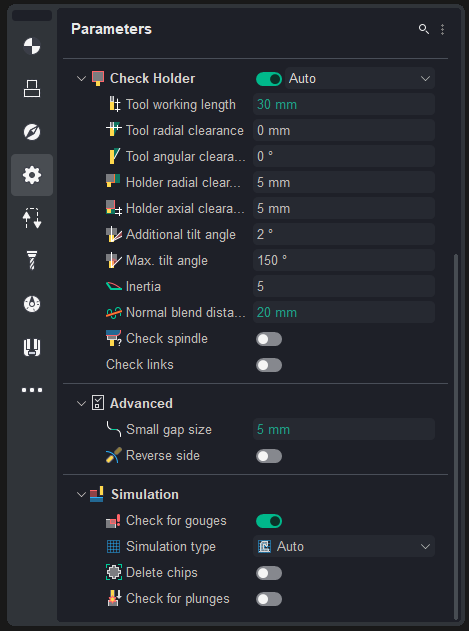
Task: Collapse the Check Holder section chevron
Action: click(x=82, y=78)
